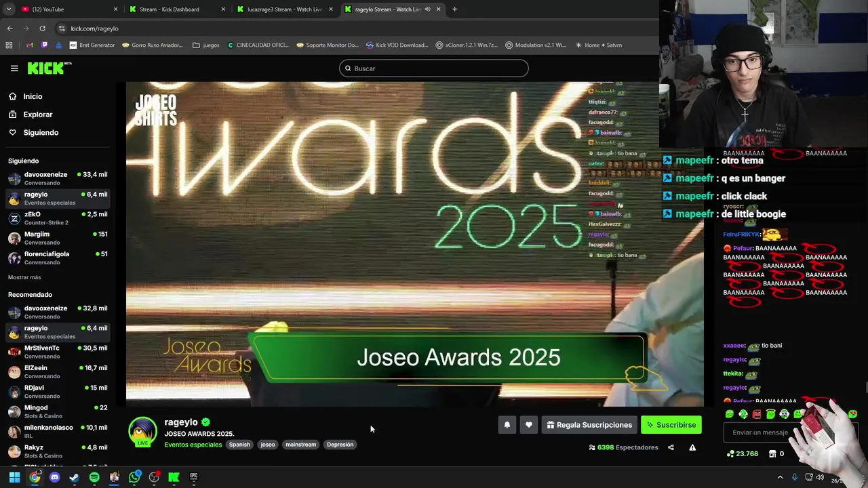The height and width of the screenshot is (488, 868).
Task: Open the Gmail bookmark
Action: click(x=30, y=45)
